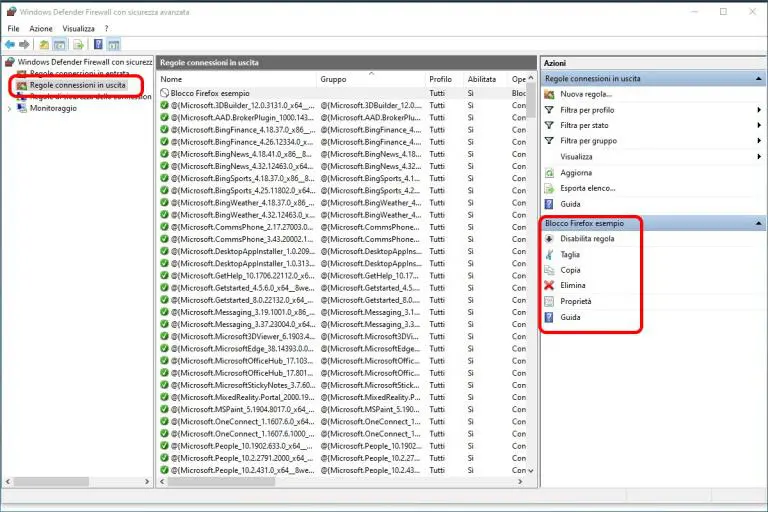This screenshot has height=512, width=768.
Task: Click green check icon of Microsoft.MSPaint rule
Action: 165,409
